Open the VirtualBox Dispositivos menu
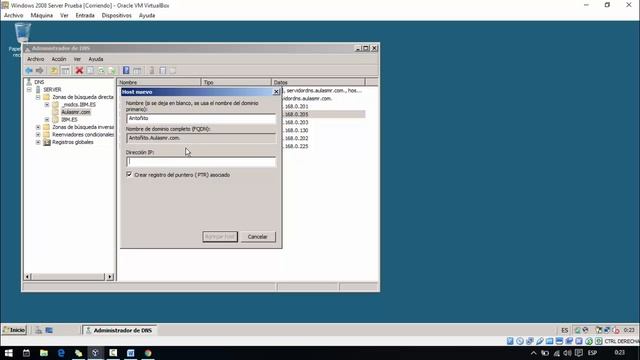Image resolution: width=640 pixels, height=360 pixels. pos(117,16)
